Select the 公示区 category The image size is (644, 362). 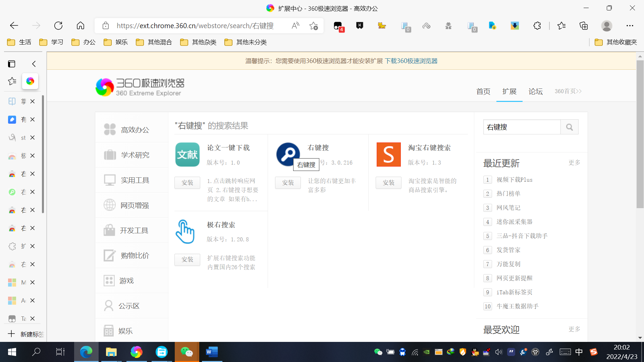(x=131, y=306)
